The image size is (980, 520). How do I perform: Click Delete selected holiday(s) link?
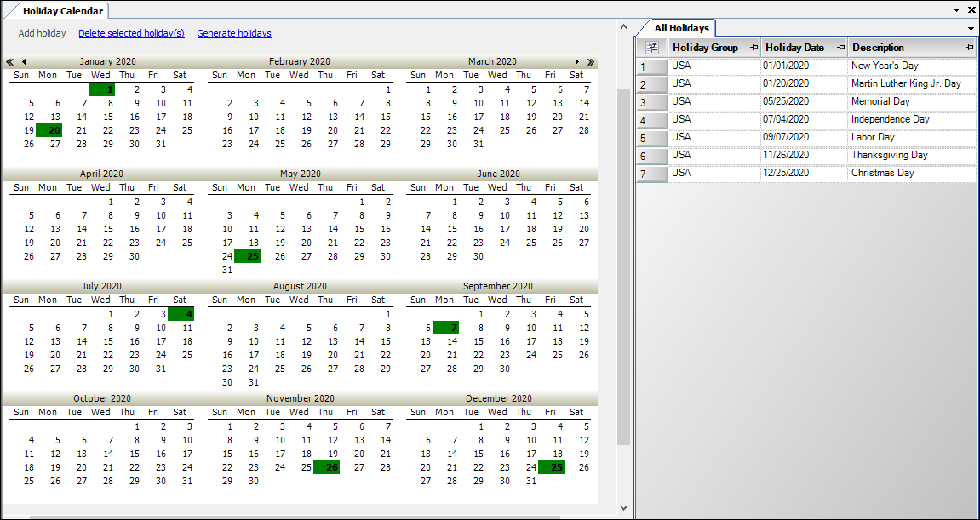[131, 34]
